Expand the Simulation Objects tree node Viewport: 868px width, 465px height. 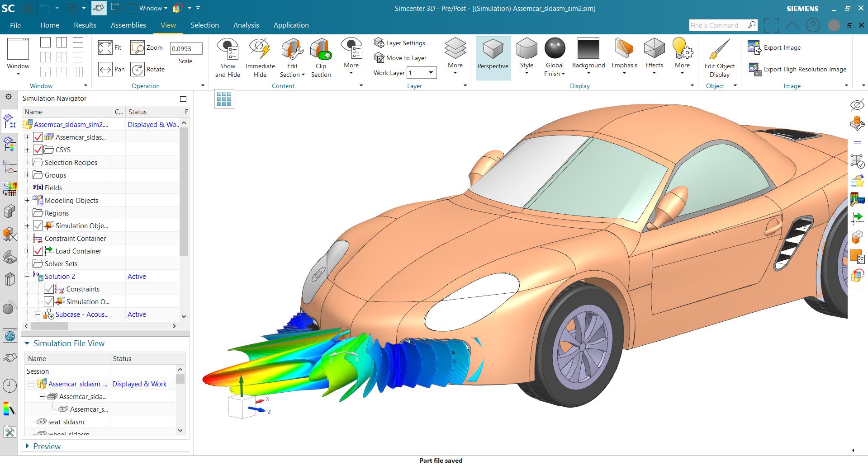(27, 225)
